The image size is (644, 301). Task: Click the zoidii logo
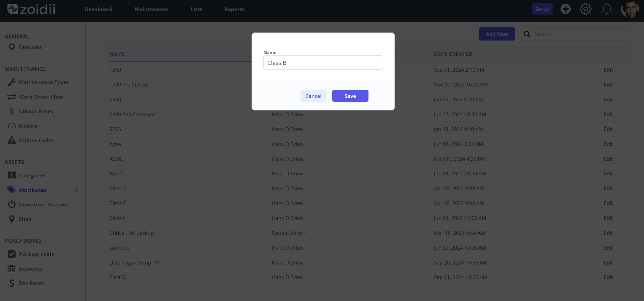click(31, 9)
